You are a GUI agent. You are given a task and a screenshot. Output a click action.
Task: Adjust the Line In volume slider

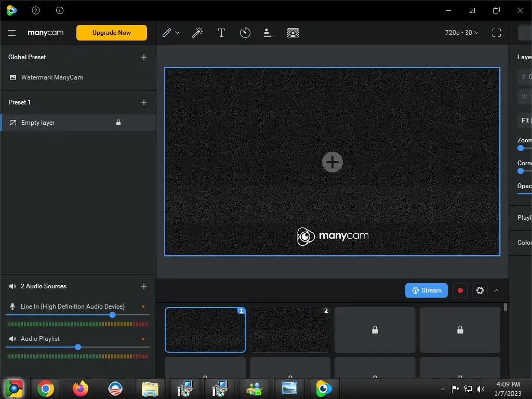pyautogui.click(x=112, y=315)
